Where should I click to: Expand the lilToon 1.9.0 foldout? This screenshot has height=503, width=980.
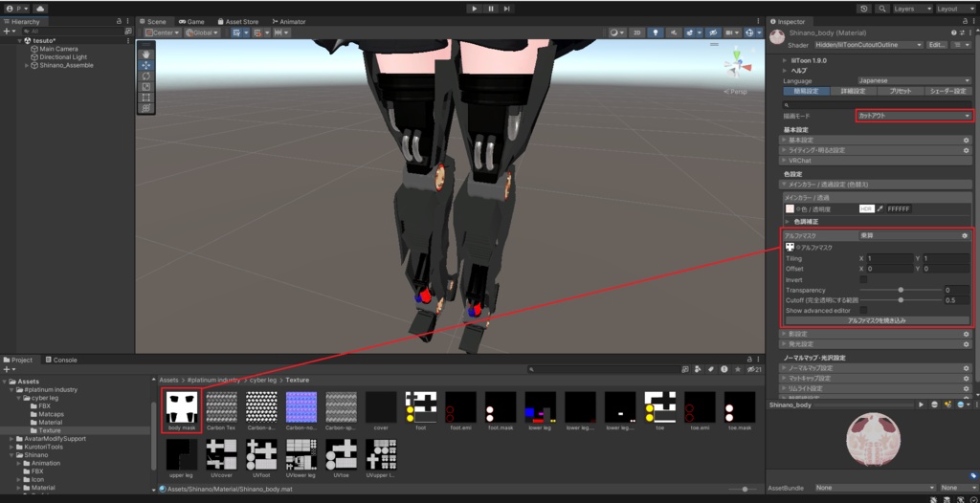786,60
